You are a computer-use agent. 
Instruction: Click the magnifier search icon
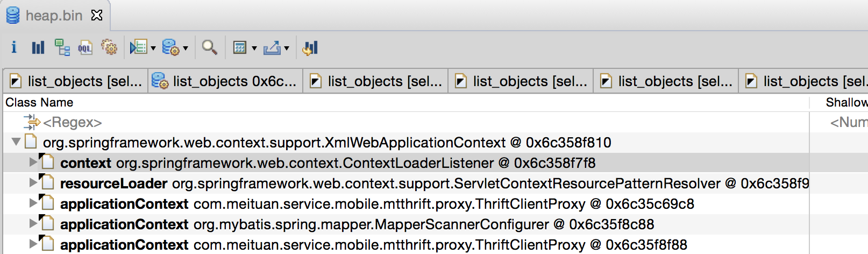[209, 47]
